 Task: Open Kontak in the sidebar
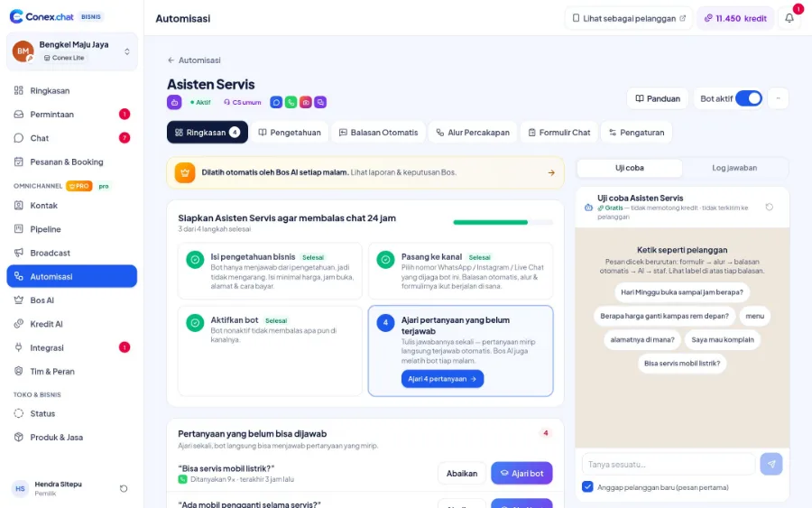pyautogui.click(x=71, y=206)
